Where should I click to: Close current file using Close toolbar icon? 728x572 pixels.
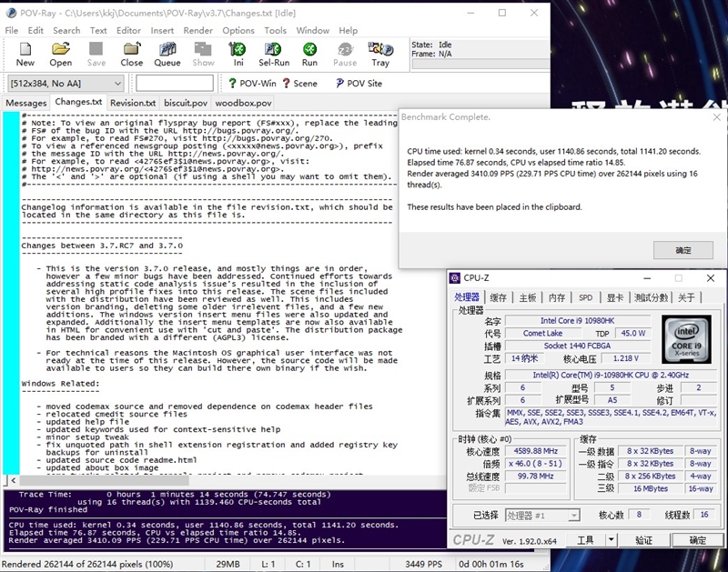tap(132, 54)
